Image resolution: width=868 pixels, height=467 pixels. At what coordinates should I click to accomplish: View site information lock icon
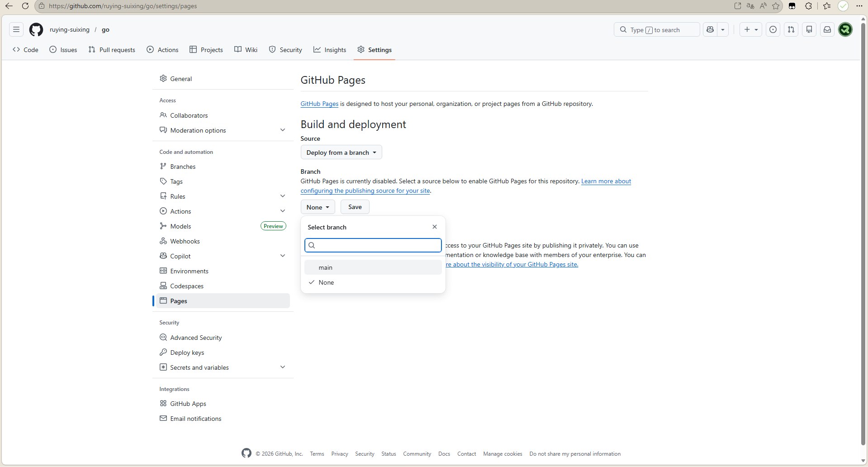(x=42, y=6)
